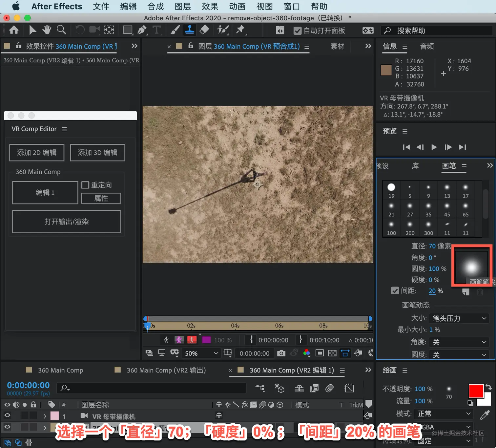This screenshot has width=496, height=448.
Task: Select the Rectangle shape tool
Action: 127,30
